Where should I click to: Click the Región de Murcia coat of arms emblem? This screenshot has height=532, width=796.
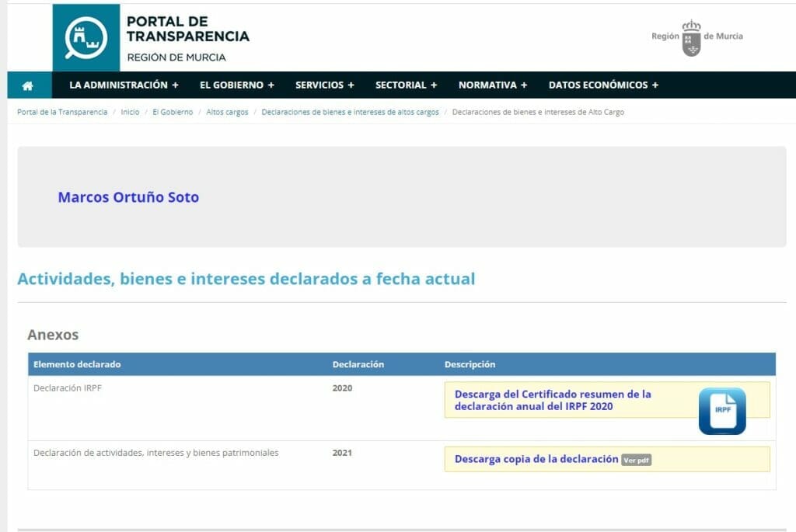690,34
